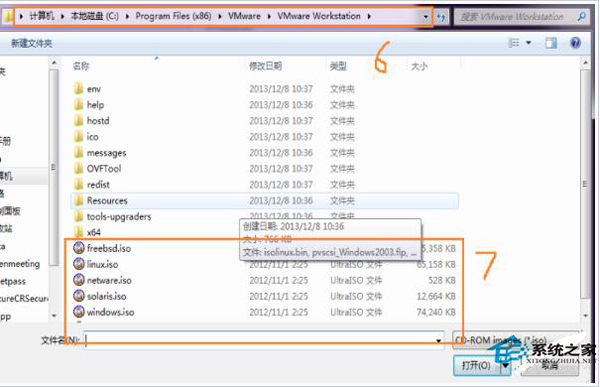Select the x64 folder icon
This screenshot has height=387, width=600.
tap(78, 232)
